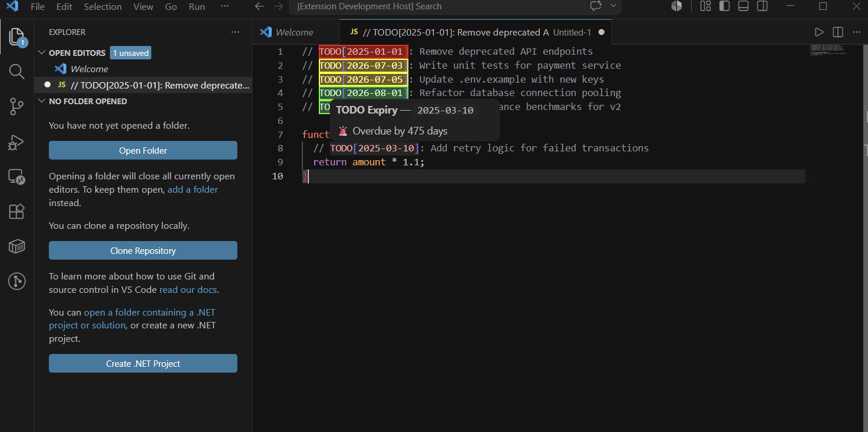Click the 'return amount * 1.1;' line
This screenshot has height=432, width=868.
pyautogui.click(x=369, y=162)
